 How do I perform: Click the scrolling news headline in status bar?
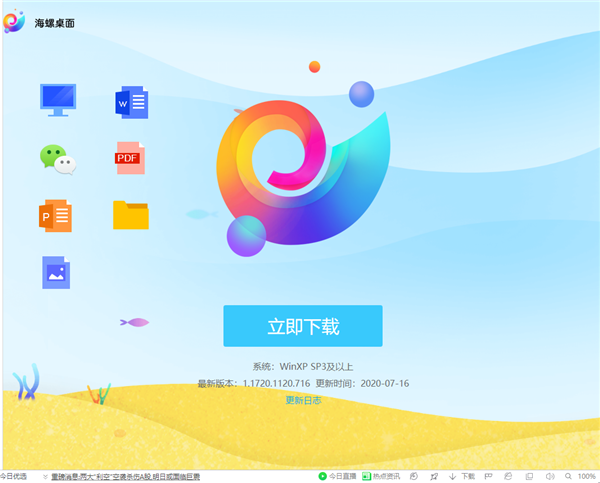[x=125, y=477]
